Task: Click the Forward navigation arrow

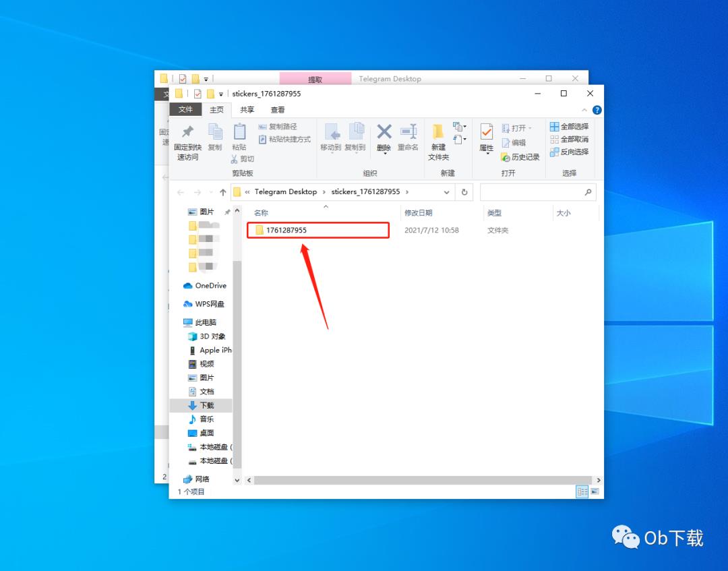Action: [198, 192]
